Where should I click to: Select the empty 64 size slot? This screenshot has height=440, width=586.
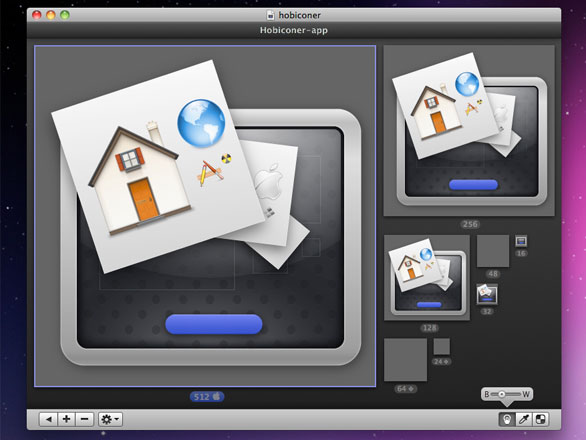(405, 360)
